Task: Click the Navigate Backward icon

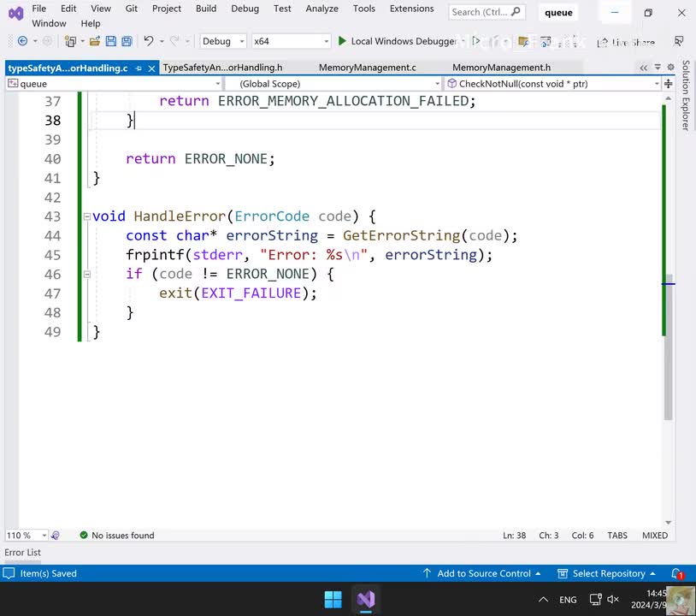Action: pos(22,41)
